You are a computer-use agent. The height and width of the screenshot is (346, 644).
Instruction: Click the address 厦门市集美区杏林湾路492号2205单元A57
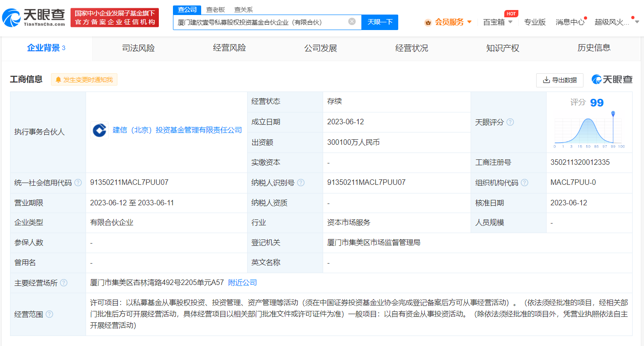coord(157,283)
